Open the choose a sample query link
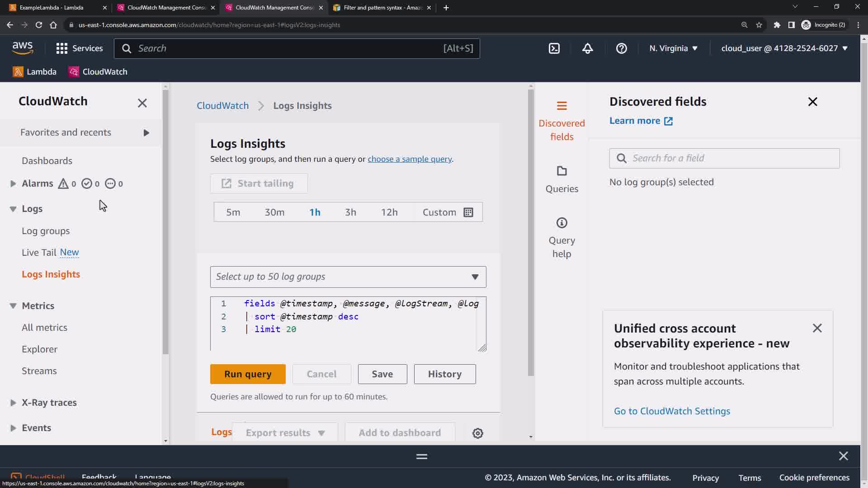The width and height of the screenshot is (868, 488). [x=409, y=159]
